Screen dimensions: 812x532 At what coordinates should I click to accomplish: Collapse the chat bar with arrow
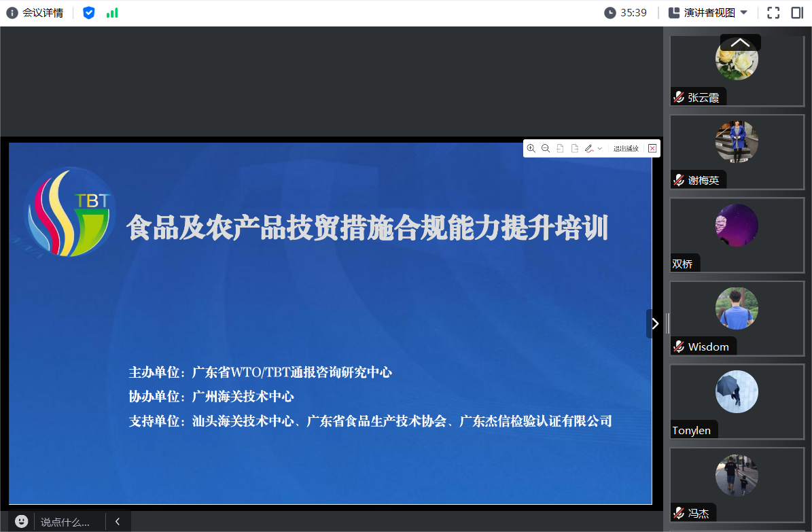[x=118, y=522]
